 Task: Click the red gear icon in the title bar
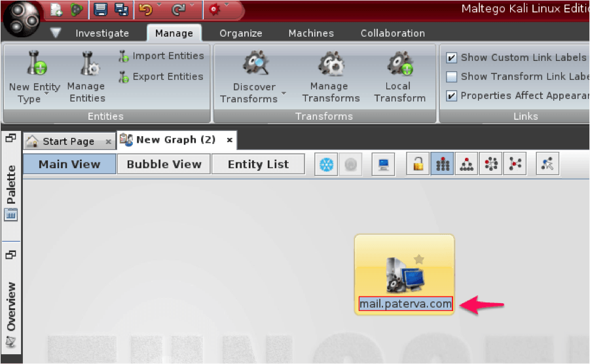(214, 9)
